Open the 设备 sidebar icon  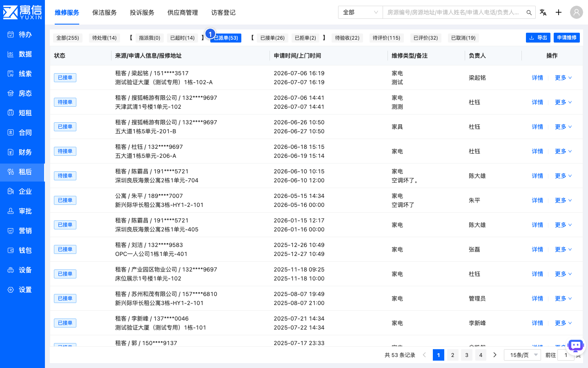pyautogui.click(x=11, y=270)
